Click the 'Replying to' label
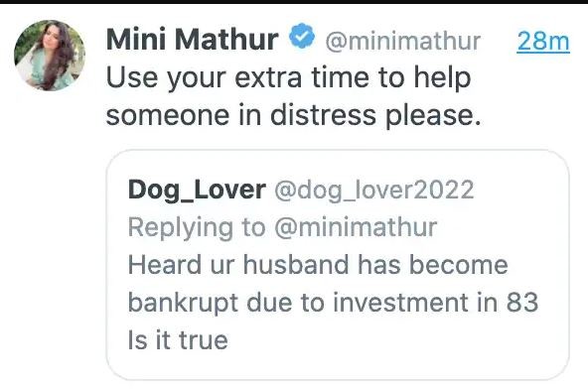This screenshot has height=390, width=588. (197, 228)
